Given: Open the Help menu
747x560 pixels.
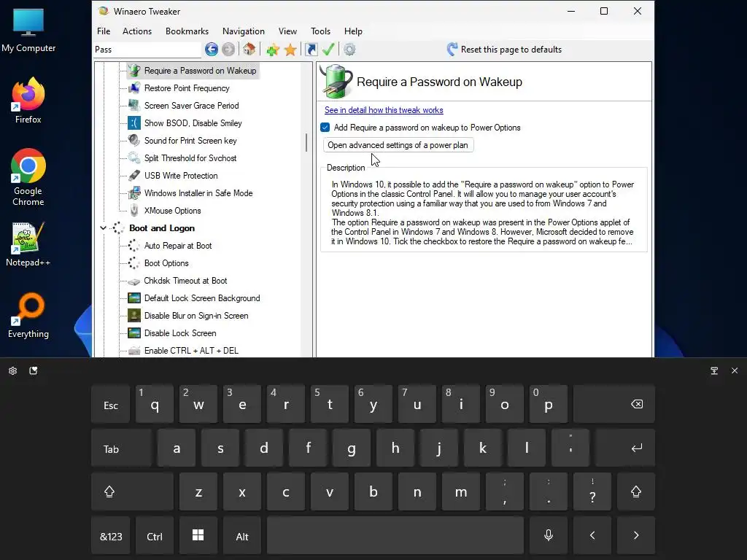Looking at the screenshot, I should (354, 31).
